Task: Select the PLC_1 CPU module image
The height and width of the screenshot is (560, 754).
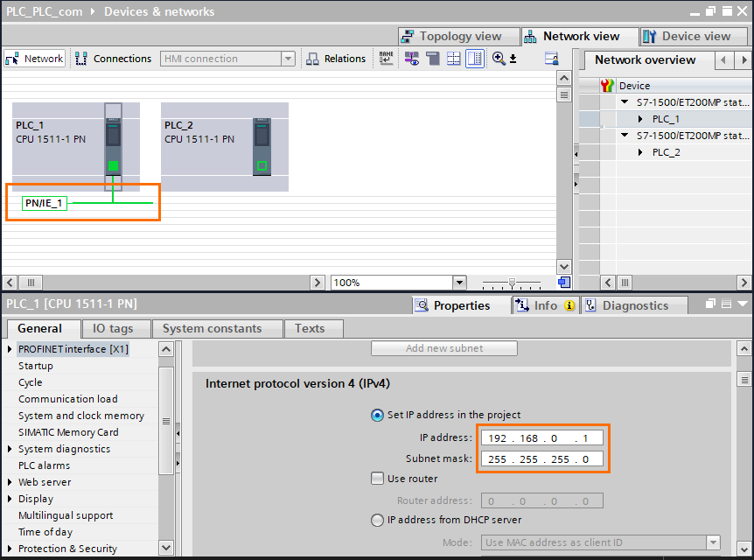Action: pyautogui.click(x=113, y=146)
